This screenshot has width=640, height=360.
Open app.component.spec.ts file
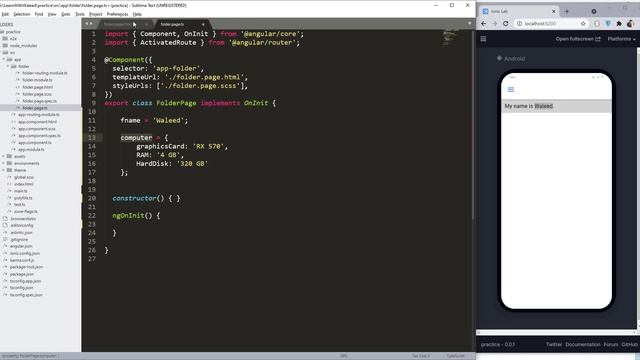39,136
